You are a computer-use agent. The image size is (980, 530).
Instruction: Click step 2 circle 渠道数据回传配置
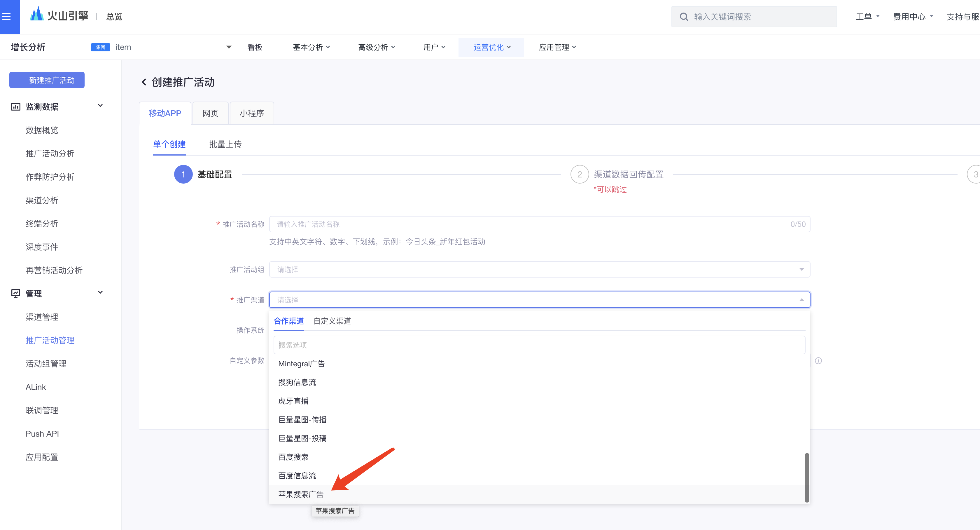580,175
